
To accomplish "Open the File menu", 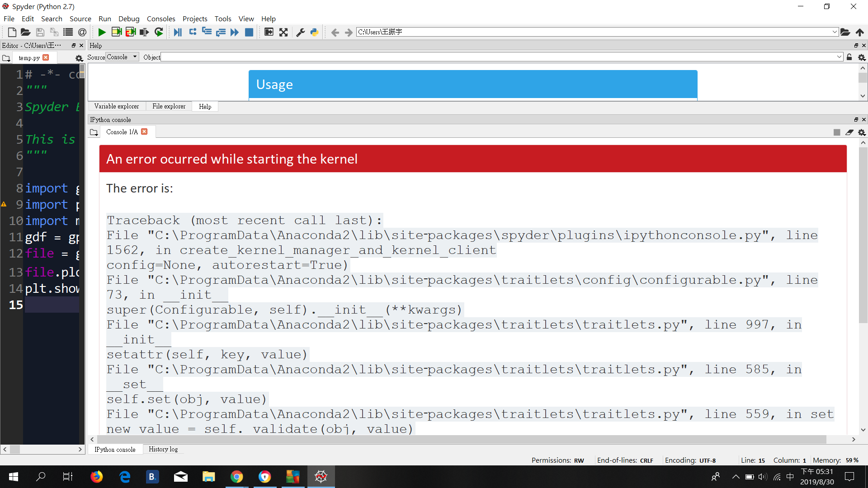I will (9, 19).
